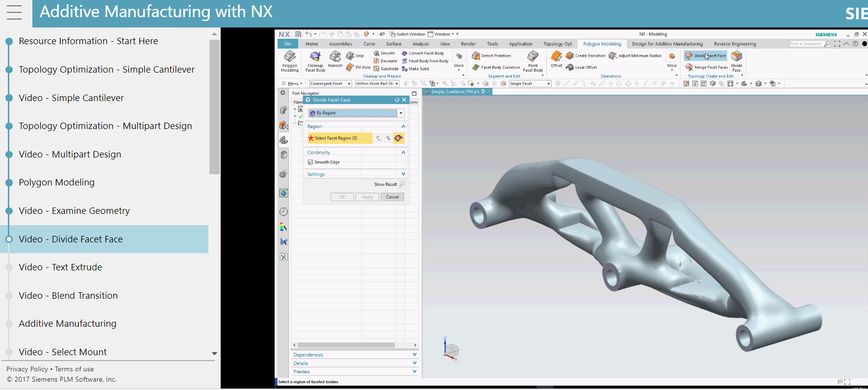Click the Detect Primitives tool
Image resolution: width=868 pixels, height=390 pixels.
[x=492, y=56]
